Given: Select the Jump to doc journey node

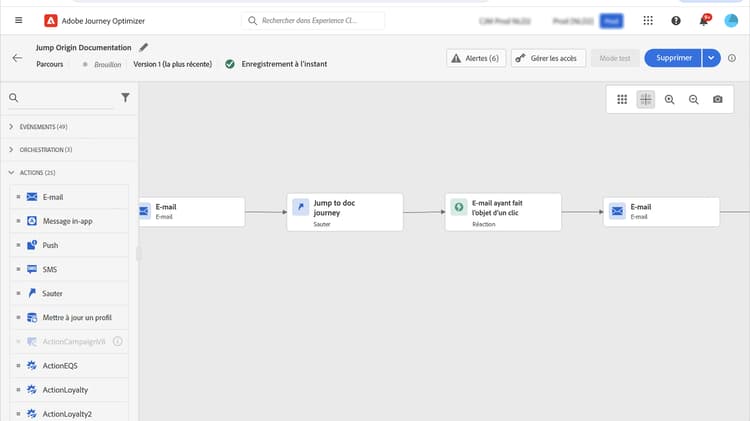Looking at the screenshot, I should click(x=345, y=212).
